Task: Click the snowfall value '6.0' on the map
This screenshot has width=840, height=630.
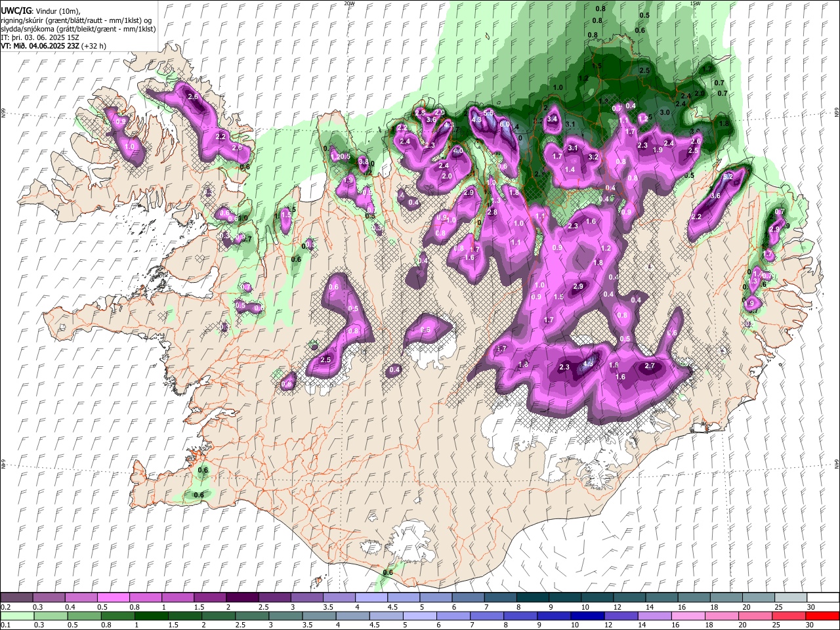Action: click(x=505, y=124)
